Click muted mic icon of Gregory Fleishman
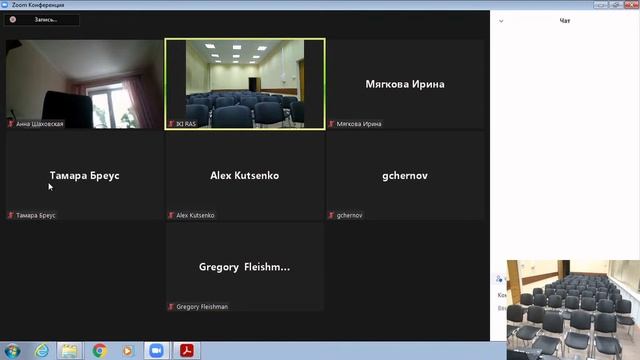Screen dimensions: 640x360 coord(171,307)
